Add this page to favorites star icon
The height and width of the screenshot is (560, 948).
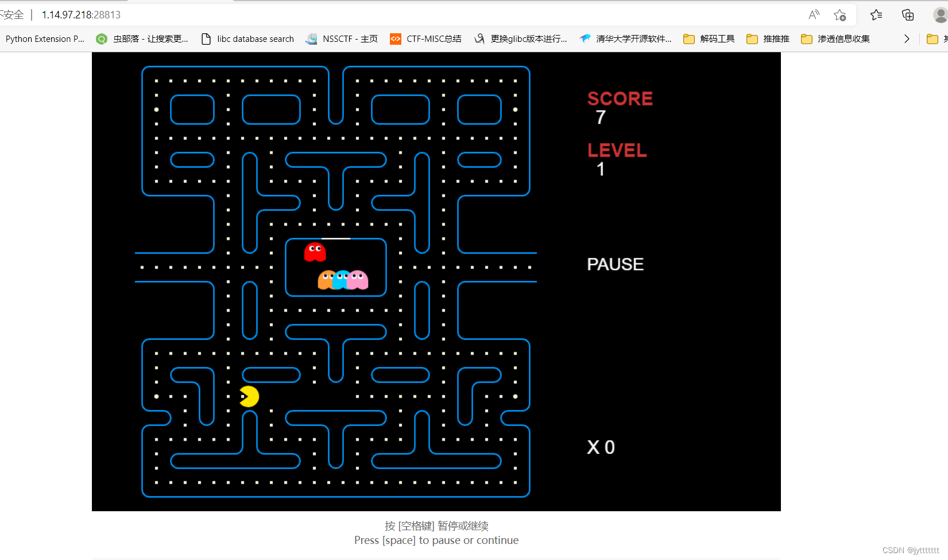pyautogui.click(x=840, y=15)
